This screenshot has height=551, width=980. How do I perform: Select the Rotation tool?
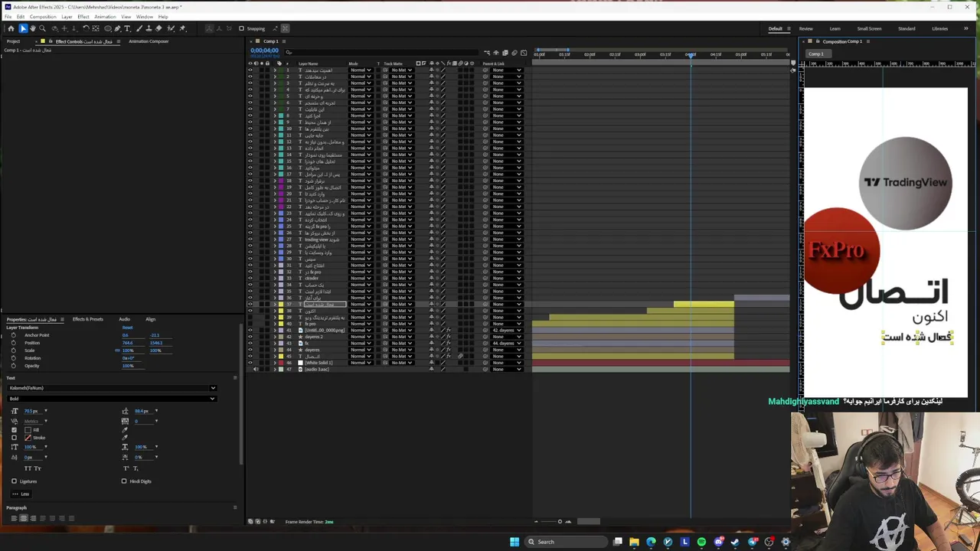[x=86, y=28]
